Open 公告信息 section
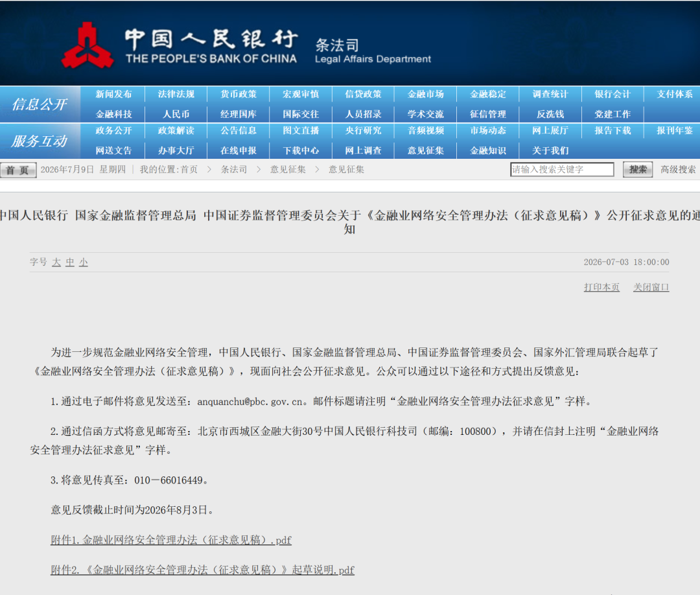This screenshot has height=595, width=700. 239,131
